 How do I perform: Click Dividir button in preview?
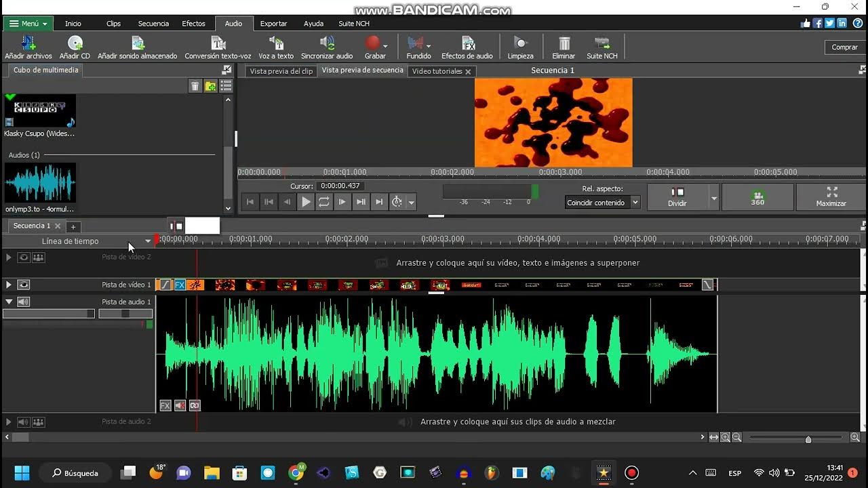tap(677, 197)
